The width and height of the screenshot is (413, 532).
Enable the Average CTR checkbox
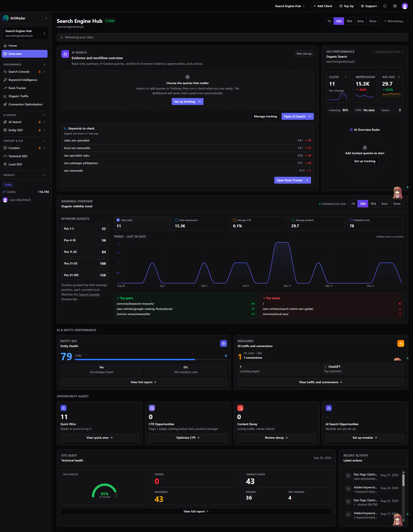pos(235,220)
